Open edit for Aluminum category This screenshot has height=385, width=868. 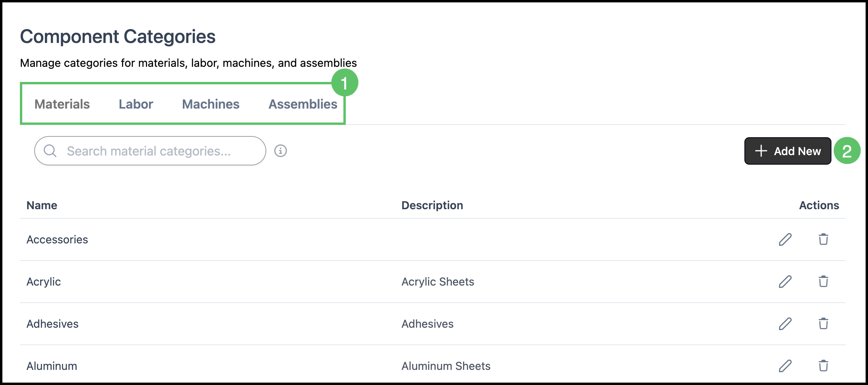tap(785, 366)
